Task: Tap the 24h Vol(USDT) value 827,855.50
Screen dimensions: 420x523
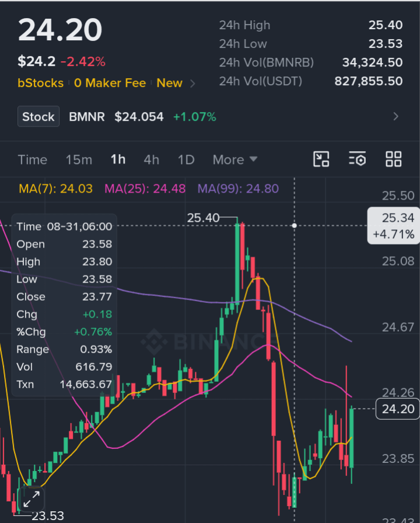Action: point(368,81)
